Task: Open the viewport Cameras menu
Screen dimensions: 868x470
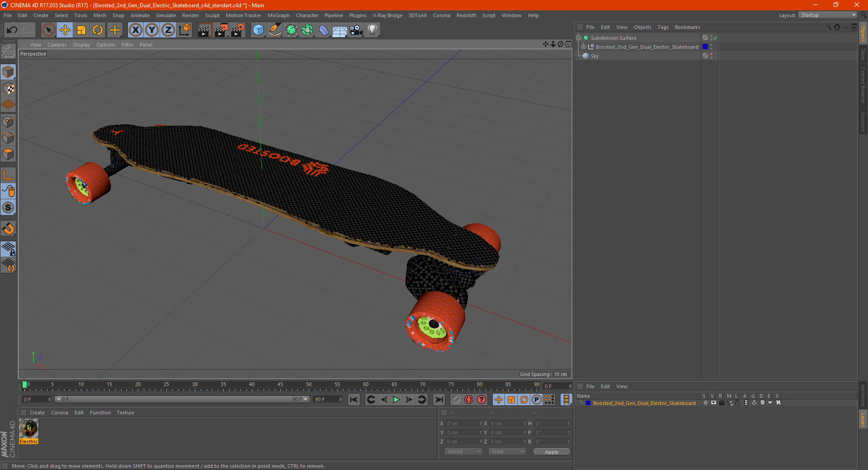Action: (57, 45)
